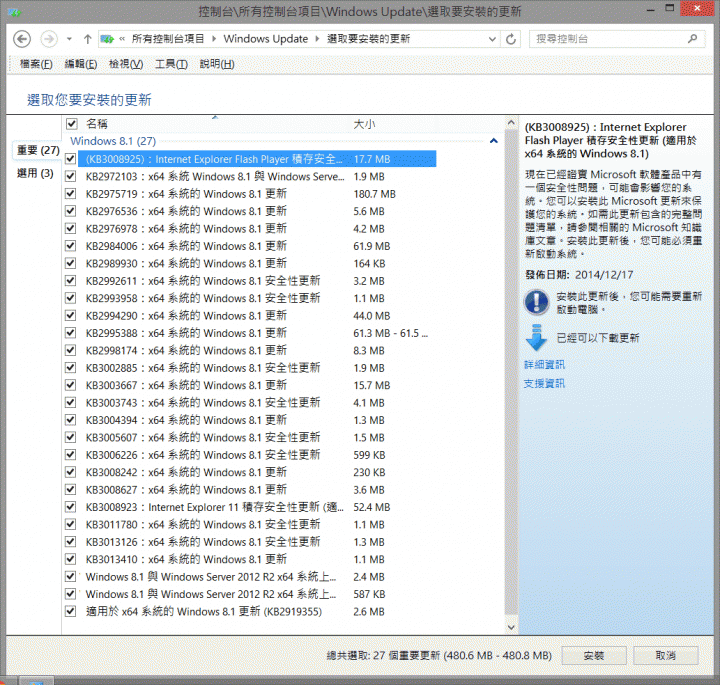This screenshot has height=685, width=720.
Task: Maximize the Windows Update window
Action: [x=669, y=8]
